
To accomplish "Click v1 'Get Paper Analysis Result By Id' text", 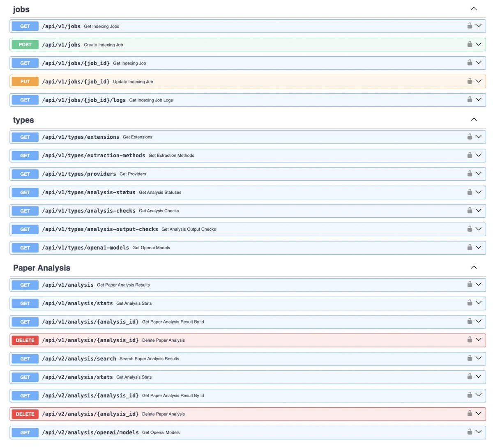I will point(173,322).
